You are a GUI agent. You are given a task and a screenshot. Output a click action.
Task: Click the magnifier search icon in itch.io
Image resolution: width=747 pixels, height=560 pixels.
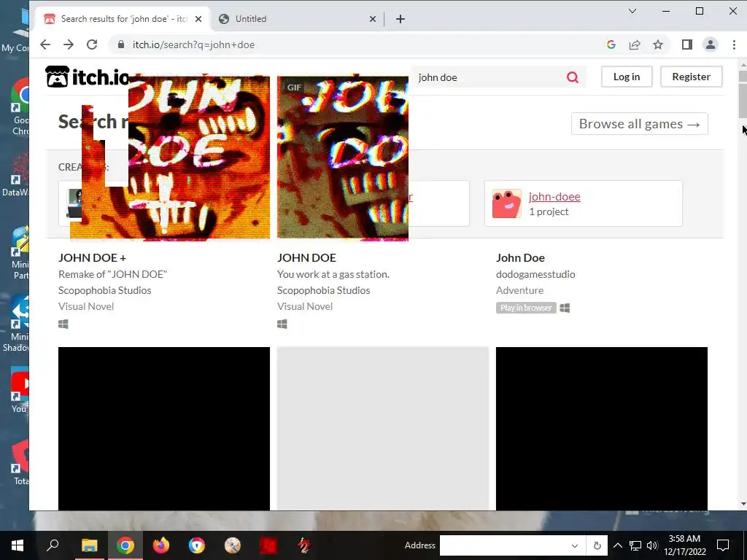(573, 77)
